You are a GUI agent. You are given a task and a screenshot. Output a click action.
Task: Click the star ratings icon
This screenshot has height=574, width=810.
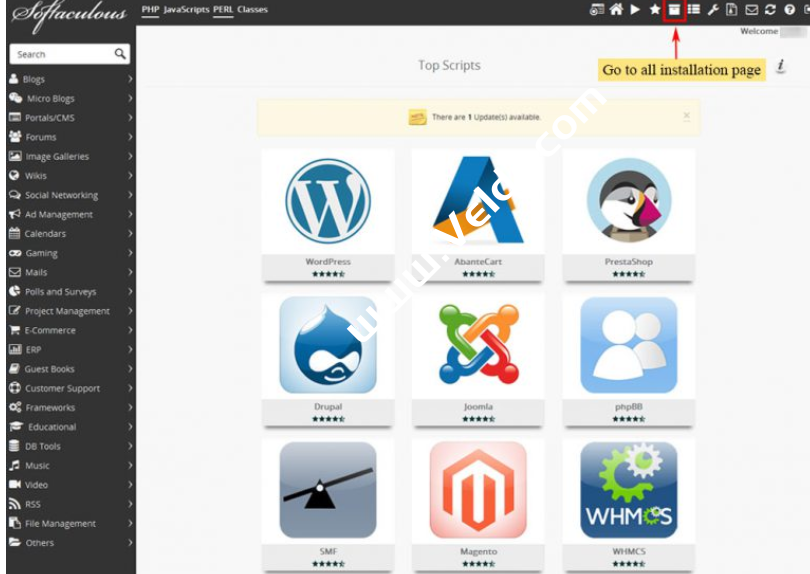tap(654, 10)
